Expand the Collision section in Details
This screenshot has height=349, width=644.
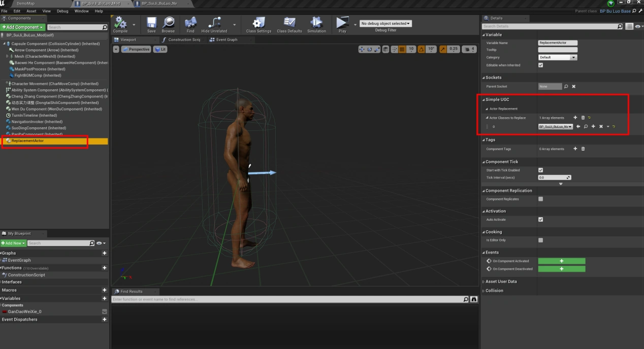[494, 291]
